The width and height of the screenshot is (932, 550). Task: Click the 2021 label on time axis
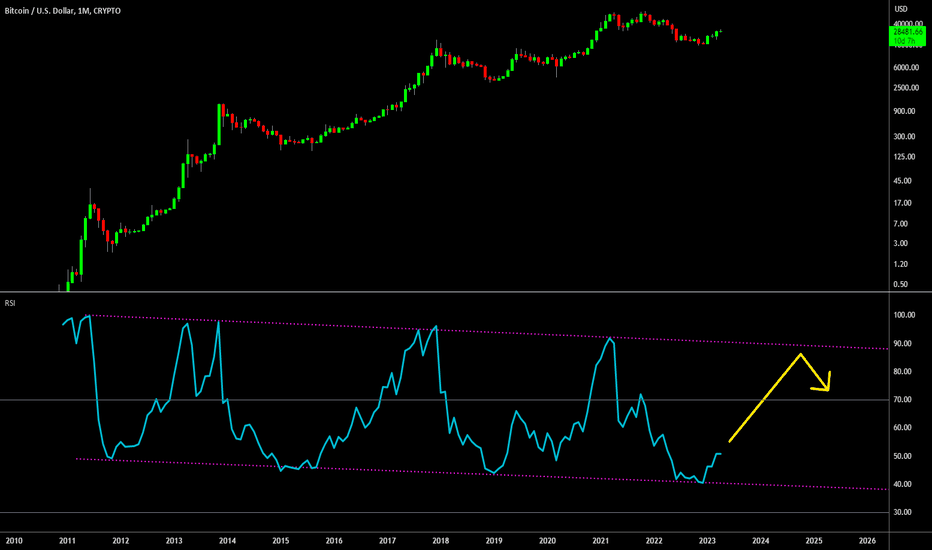(600, 541)
